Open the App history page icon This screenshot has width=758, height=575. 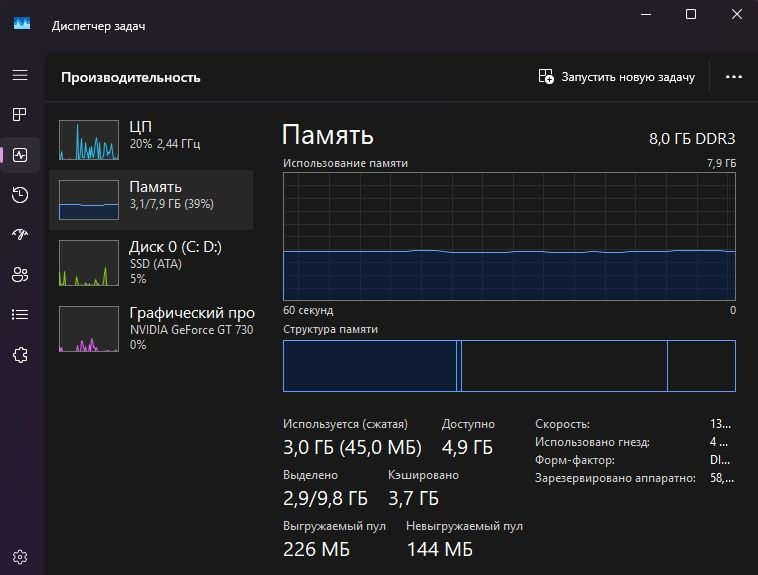tap(20, 195)
